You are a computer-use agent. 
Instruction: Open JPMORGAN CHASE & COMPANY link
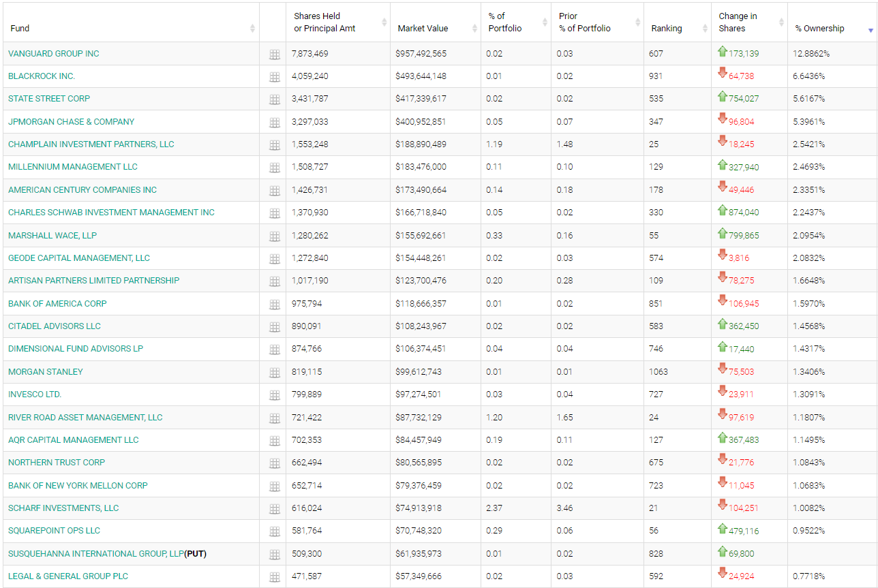point(72,122)
